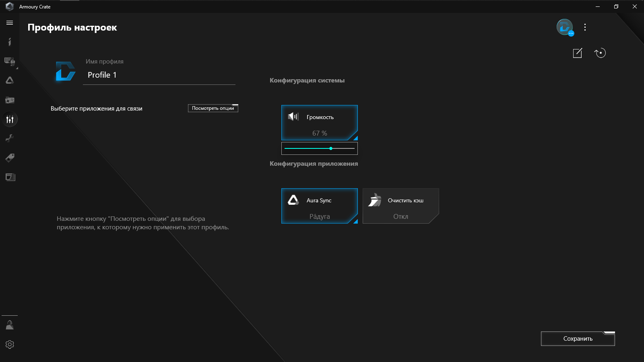Image resolution: width=644 pixels, height=362 pixels.
Task: Toggle the 'Очистить кэш' tile
Action: tap(401, 206)
